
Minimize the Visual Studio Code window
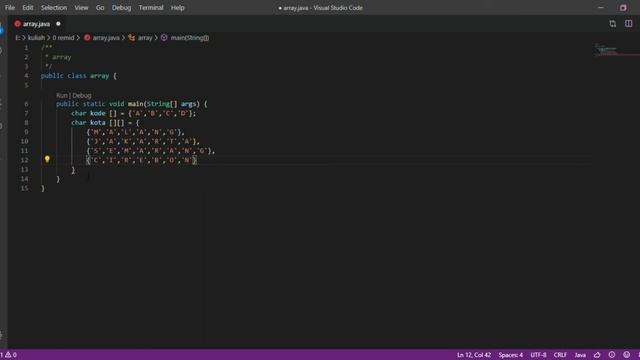pos(600,7)
